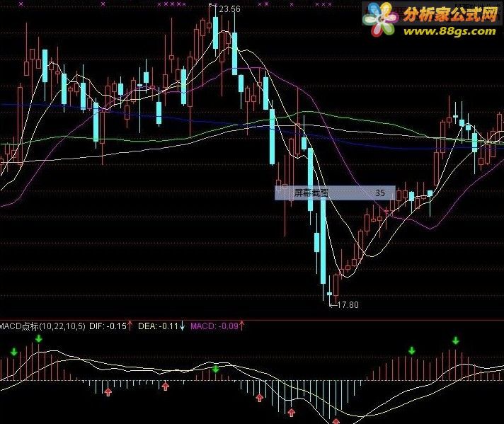Click the 17.80 low price label

(348, 304)
